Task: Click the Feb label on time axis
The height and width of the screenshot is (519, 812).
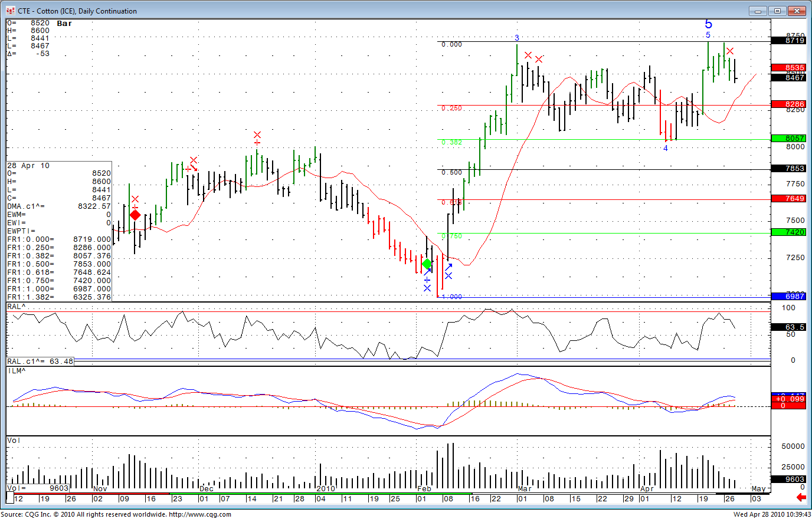Action: tap(424, 489)
